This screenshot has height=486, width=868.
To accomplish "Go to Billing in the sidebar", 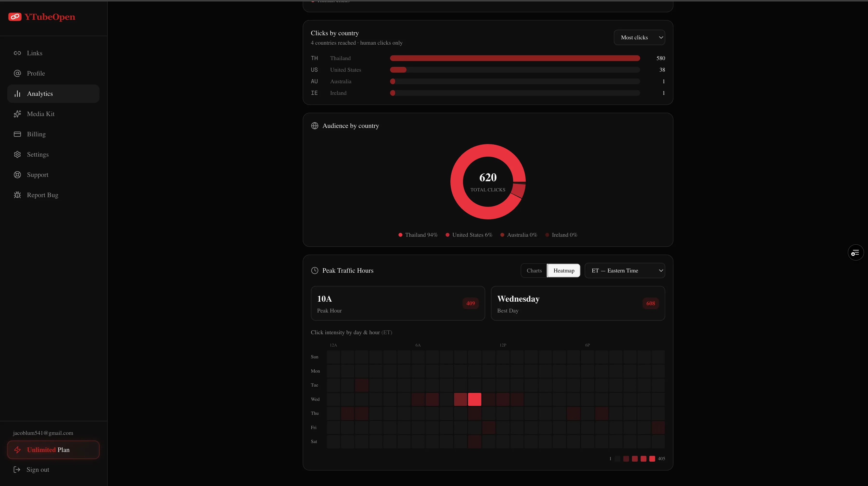I will (x=53, y=134).
